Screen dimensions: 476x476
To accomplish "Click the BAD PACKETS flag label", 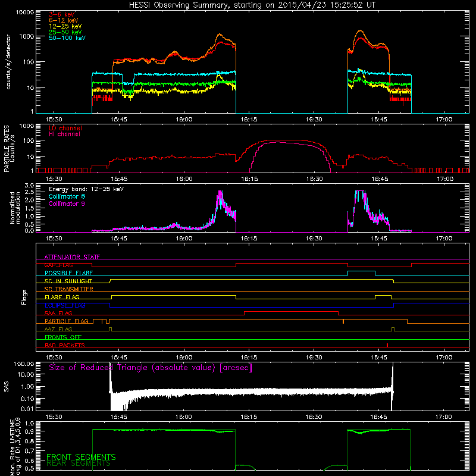I will tap(65, 345).
